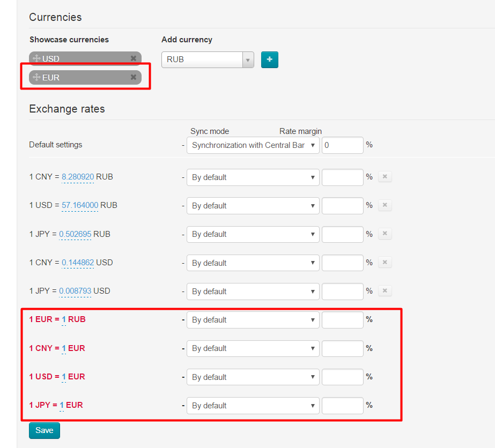The image size is (495, 448).
Task: Delete the JPY to RUB exchange rate row
Action: (385, 234)
